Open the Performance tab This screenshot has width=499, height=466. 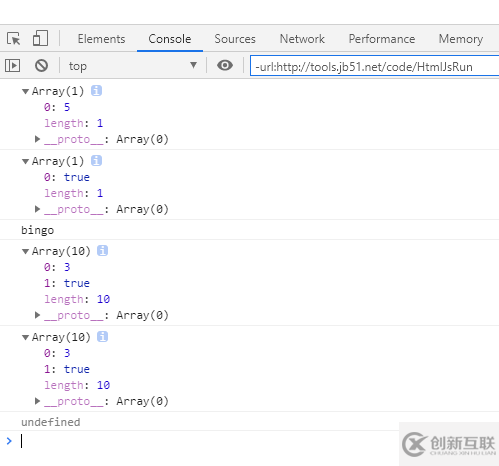382,39
